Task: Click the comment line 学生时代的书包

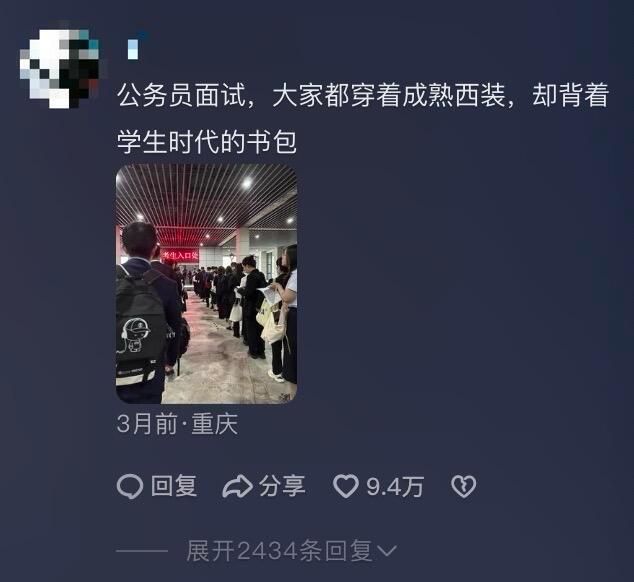Action: click(x=207, y=142)
